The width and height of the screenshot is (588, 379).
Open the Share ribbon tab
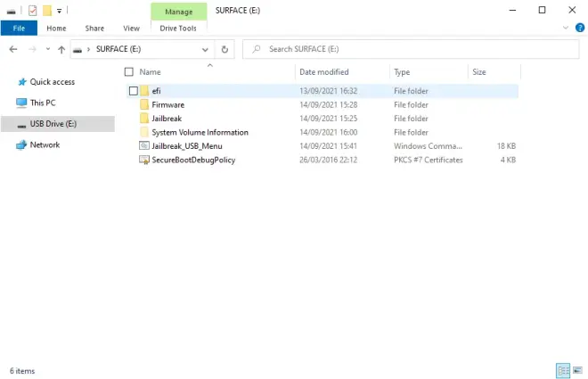tap(94, 29)
